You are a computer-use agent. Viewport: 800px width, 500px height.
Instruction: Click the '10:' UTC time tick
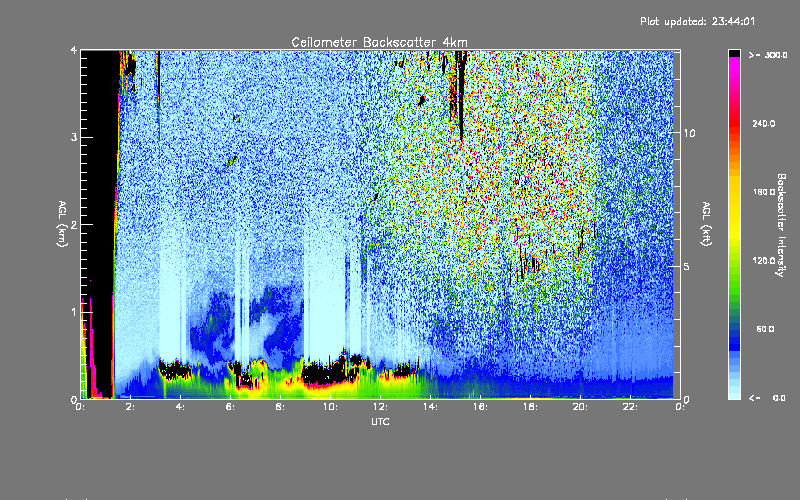[330, 407]
